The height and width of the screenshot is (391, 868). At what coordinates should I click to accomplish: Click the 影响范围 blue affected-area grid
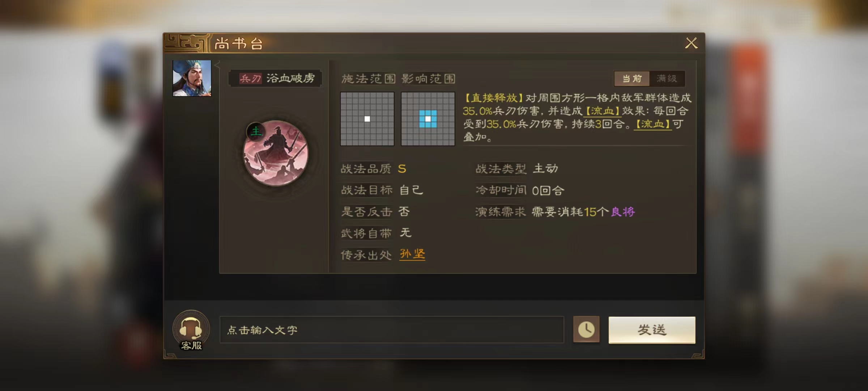pyautogui.click(x=428, y=119)
